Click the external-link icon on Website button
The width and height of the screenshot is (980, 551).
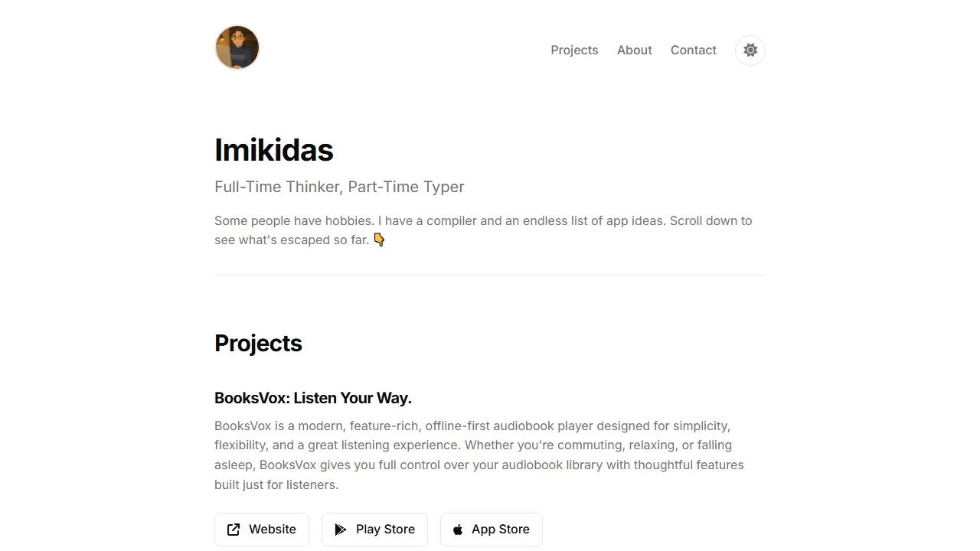[x=233, y=529]
